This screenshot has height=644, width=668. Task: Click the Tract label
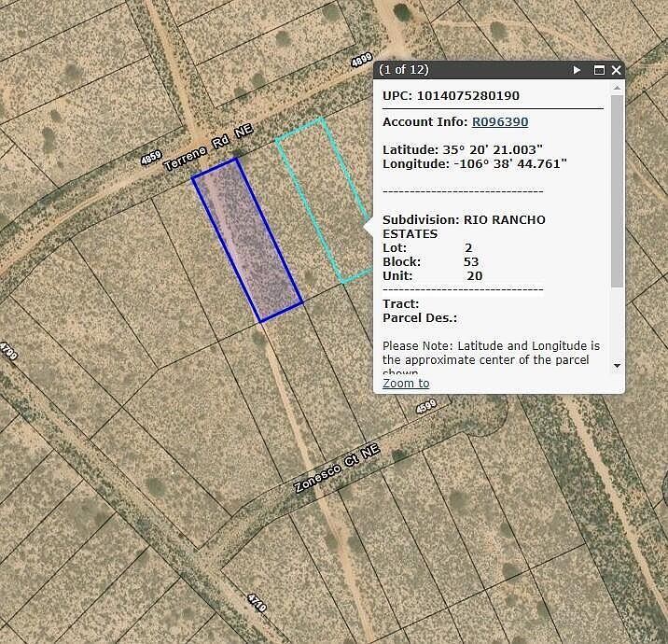pos(401,304)
